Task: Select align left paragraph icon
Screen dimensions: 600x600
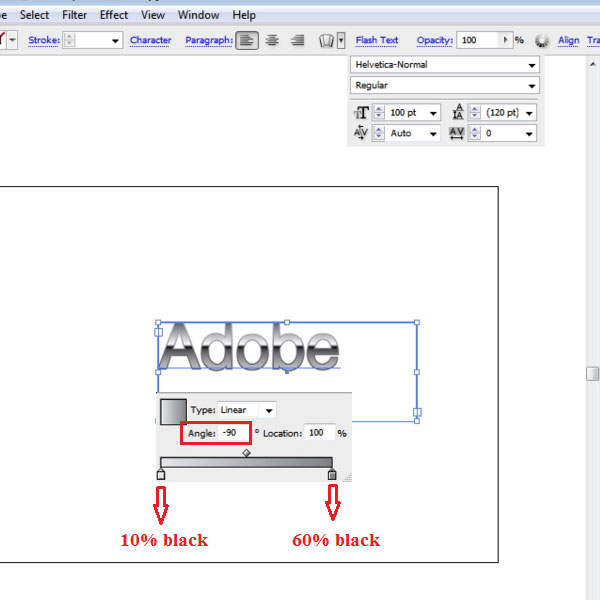Action: [x=247, y=40]
